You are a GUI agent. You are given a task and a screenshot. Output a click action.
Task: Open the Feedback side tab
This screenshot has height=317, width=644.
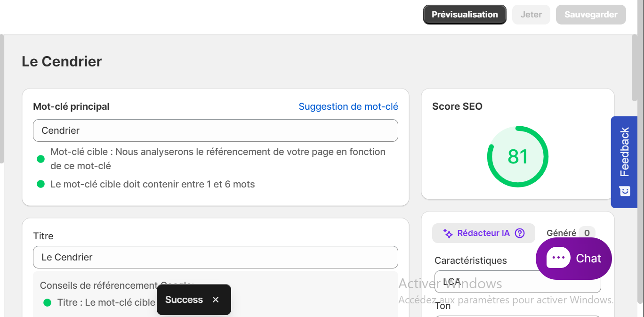(x=624, y=162)
